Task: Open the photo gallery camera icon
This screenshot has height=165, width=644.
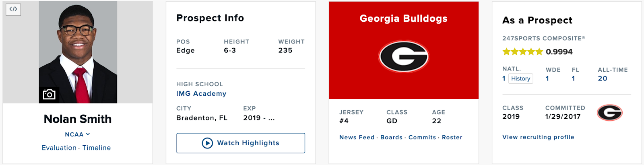Action: (49, 95)
